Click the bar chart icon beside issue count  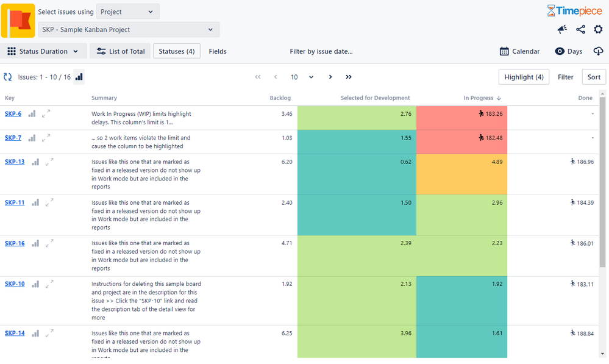point(79,77)
